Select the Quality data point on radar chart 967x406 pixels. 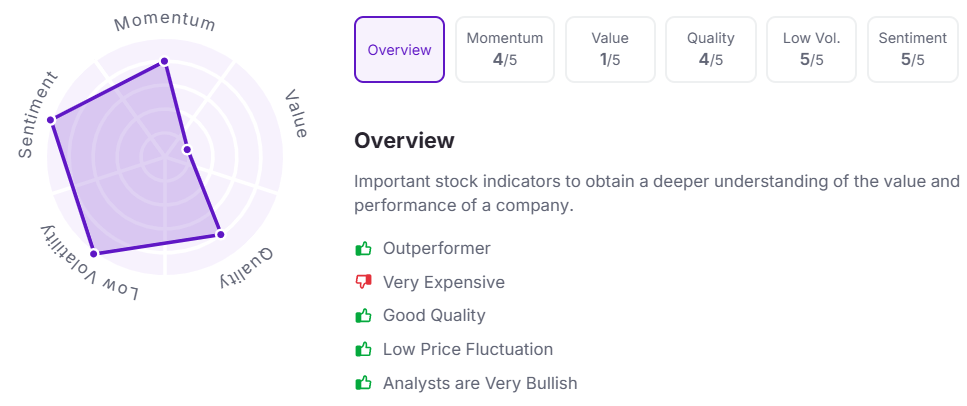(x=221, y=234)
